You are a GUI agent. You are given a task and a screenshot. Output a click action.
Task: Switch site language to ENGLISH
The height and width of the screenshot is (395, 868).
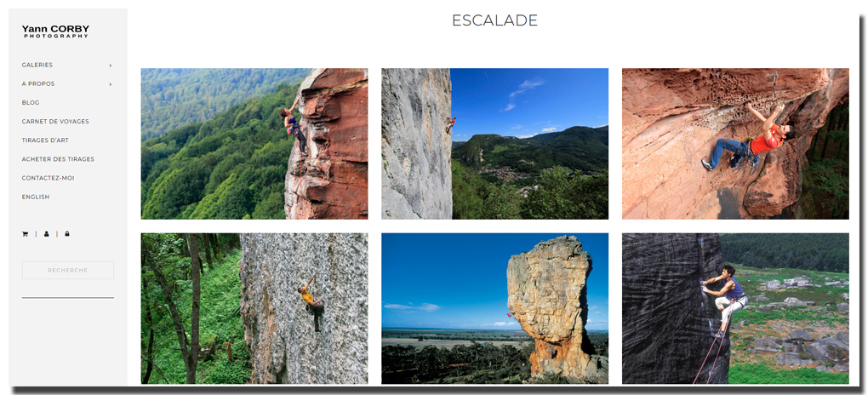pyautogui.click(x=36, y=197)
